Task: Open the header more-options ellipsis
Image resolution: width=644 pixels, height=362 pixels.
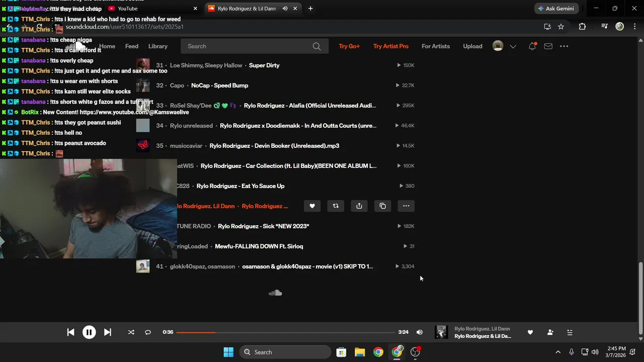Action: click(x=564, y=46)
